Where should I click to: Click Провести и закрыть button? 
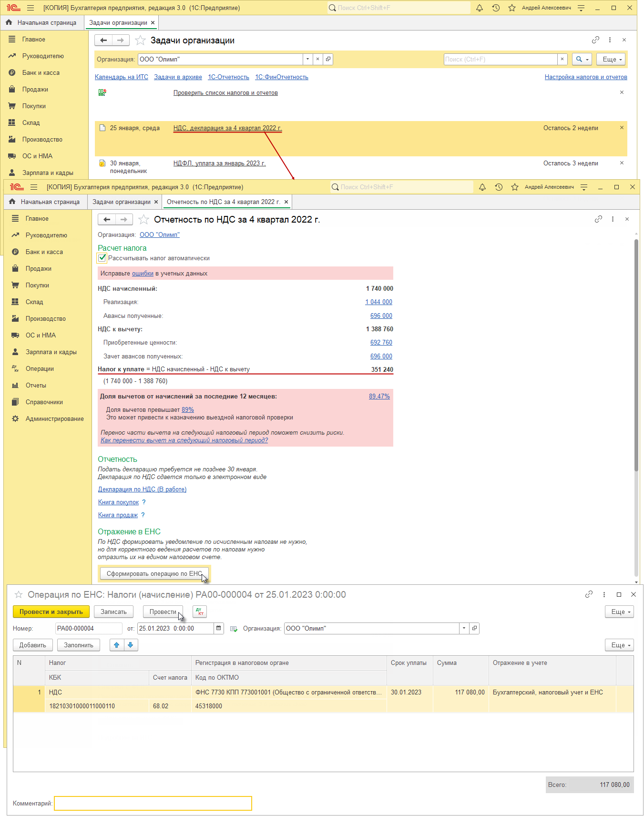(51, 612)
